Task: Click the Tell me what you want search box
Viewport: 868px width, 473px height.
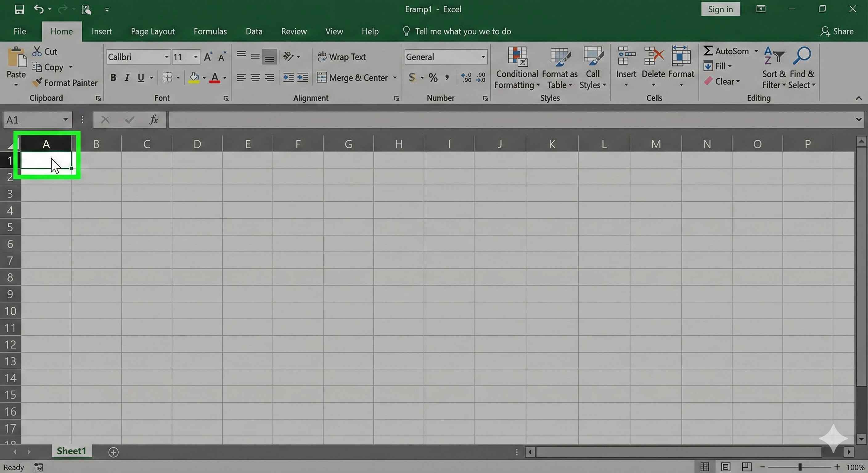Action: point(463,31)
